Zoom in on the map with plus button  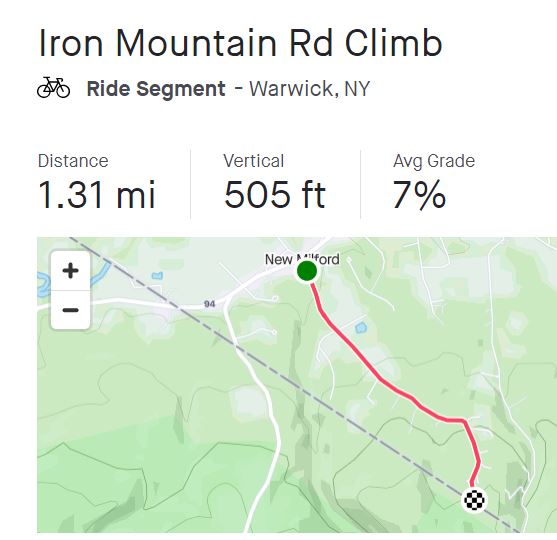click(x=70, y=271)
